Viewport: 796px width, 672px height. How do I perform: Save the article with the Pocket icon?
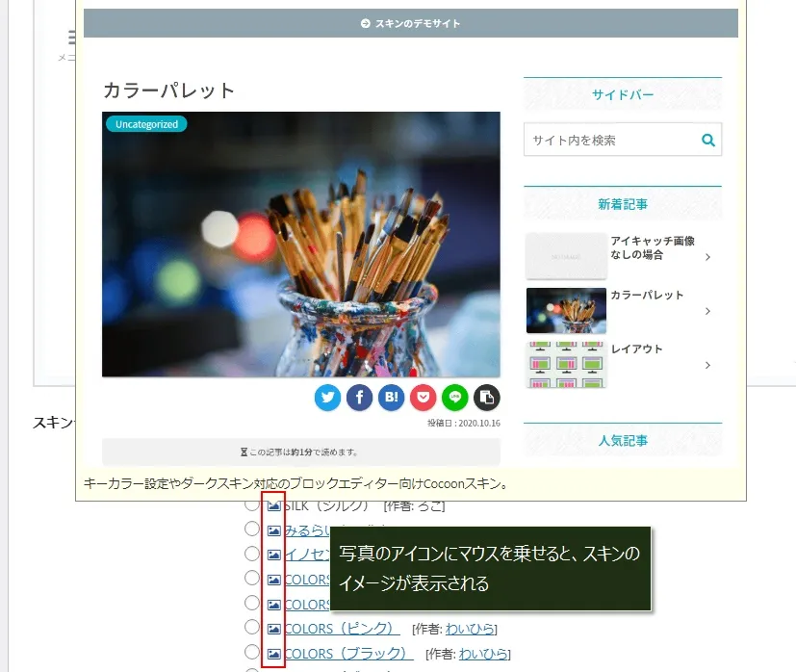coord(423,397)
